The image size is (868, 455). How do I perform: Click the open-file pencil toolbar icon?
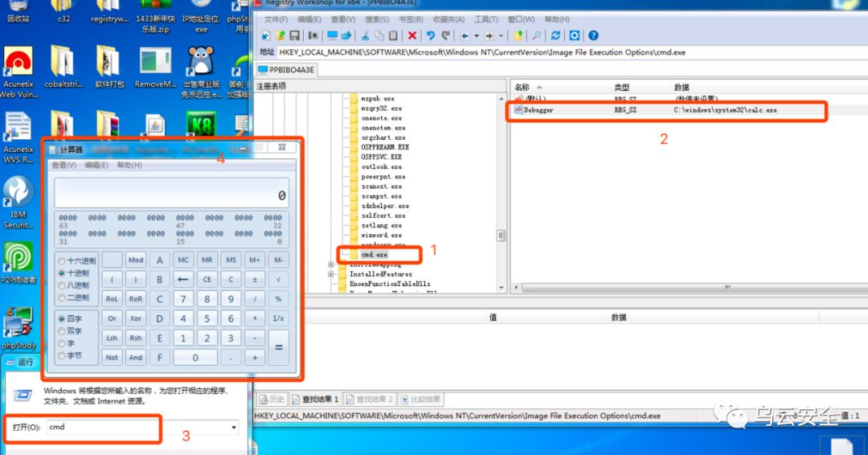click(x=280, y=35)
